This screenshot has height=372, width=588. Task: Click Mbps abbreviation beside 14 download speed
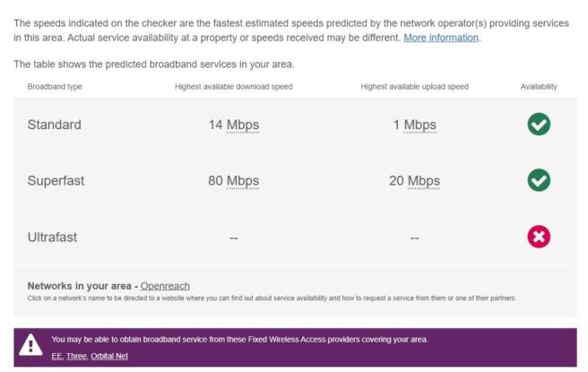click(242, 125)
